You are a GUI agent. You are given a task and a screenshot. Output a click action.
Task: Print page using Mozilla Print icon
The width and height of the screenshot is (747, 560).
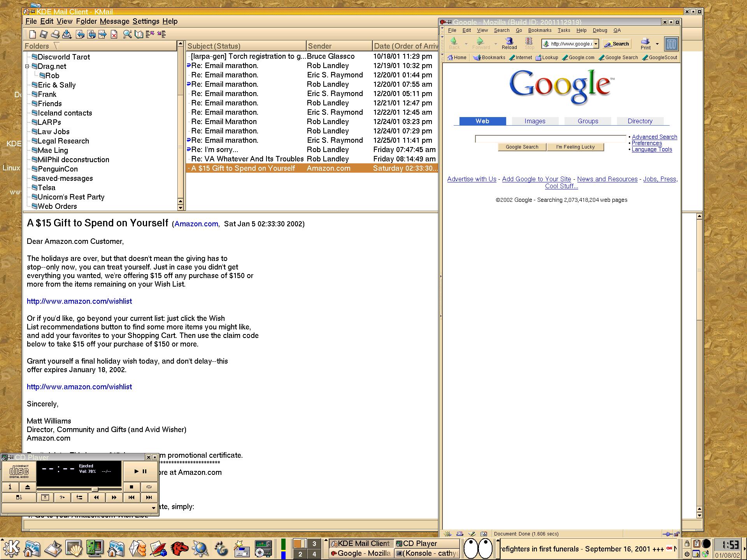[645, 43]
